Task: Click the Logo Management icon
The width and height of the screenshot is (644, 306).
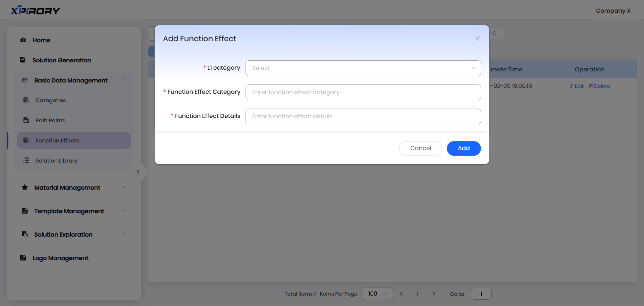Action: pyautogui.click(x=23, y=258)
